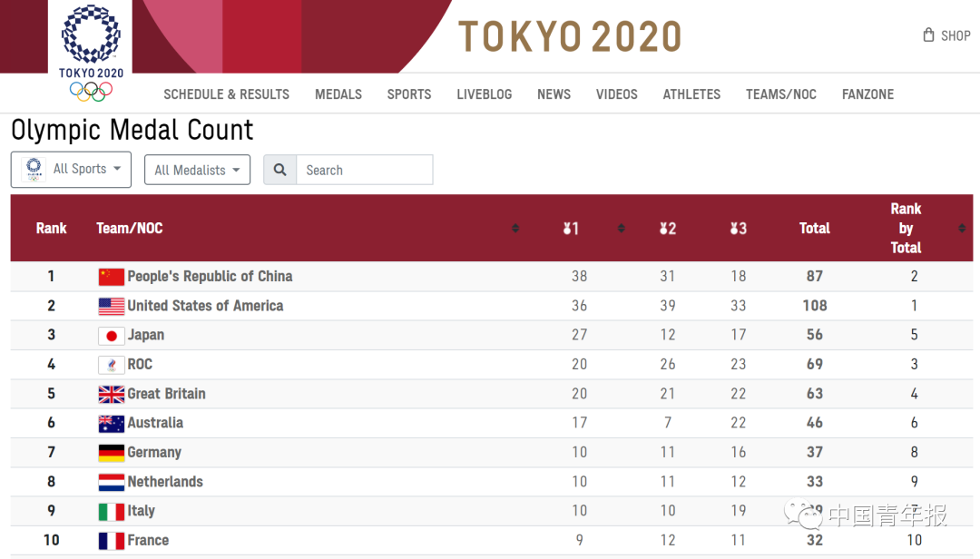Click the People's Republic of China flag
980x559 pixels.
point(111,277)
